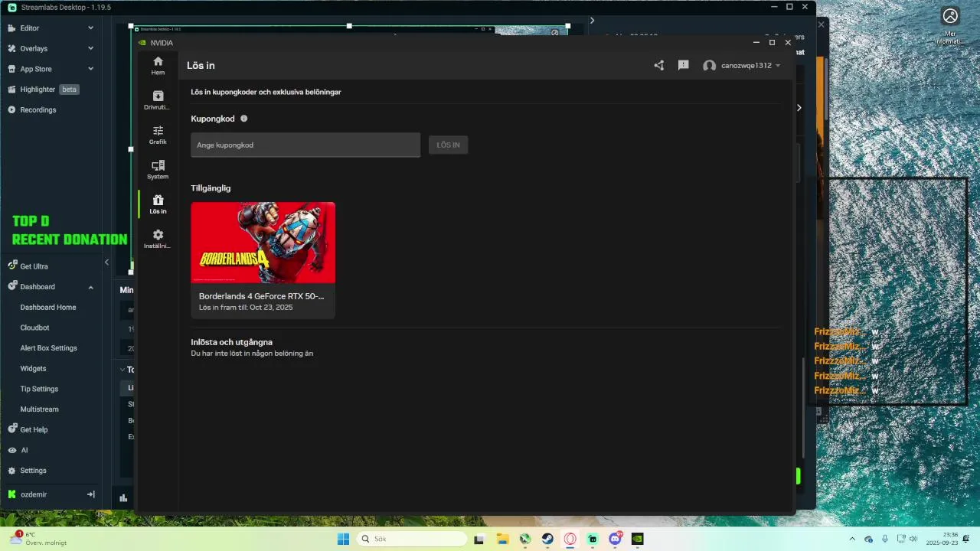
Task: Open Widgets in Streamlabs sidebar
Action: (x=33, y=369)
